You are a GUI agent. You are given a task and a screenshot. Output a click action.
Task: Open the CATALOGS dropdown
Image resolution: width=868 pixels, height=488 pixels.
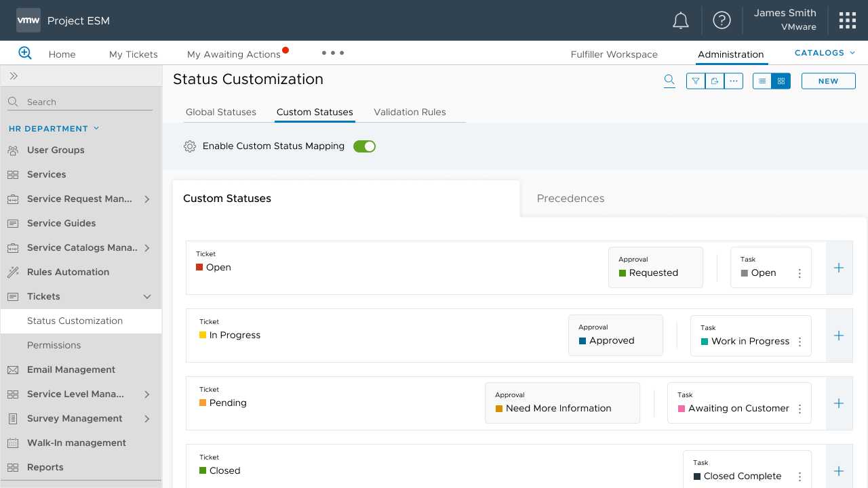pos(825,53)
